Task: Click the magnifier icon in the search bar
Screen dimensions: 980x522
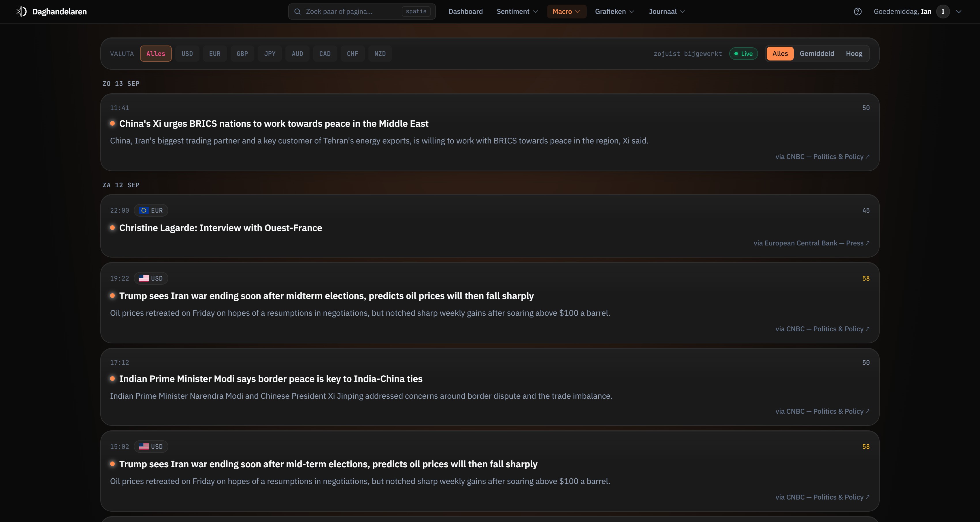Action: [297, 12]
